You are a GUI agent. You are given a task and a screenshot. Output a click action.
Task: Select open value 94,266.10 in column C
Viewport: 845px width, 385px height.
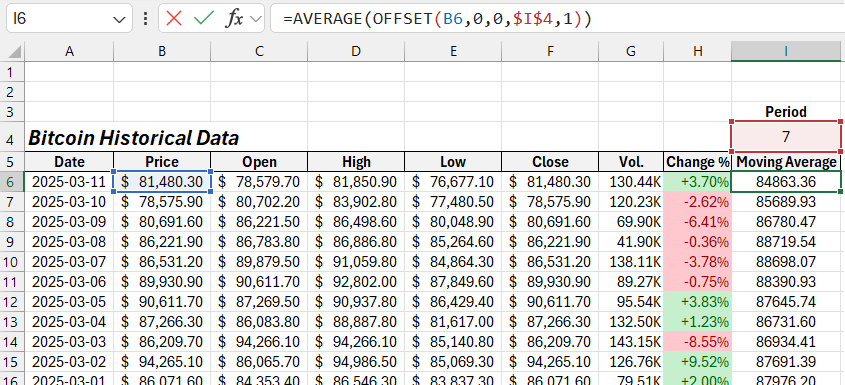pos(259,342)
